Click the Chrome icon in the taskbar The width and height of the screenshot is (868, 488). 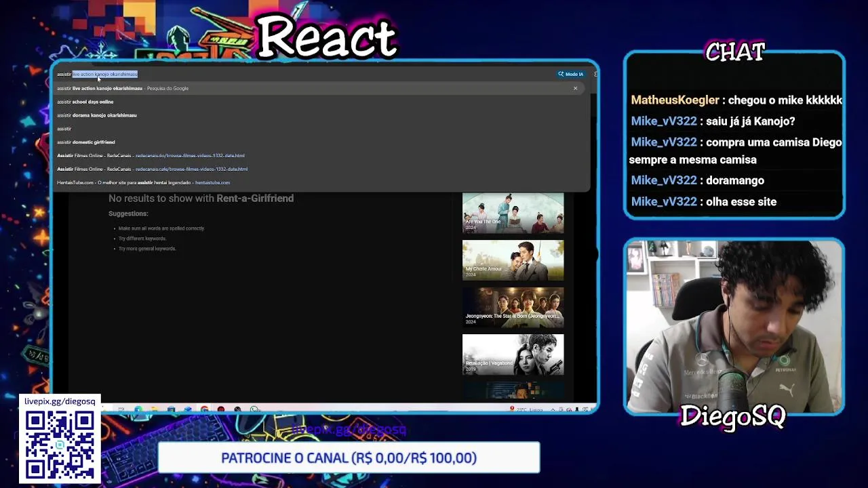[x=204, y=409]
